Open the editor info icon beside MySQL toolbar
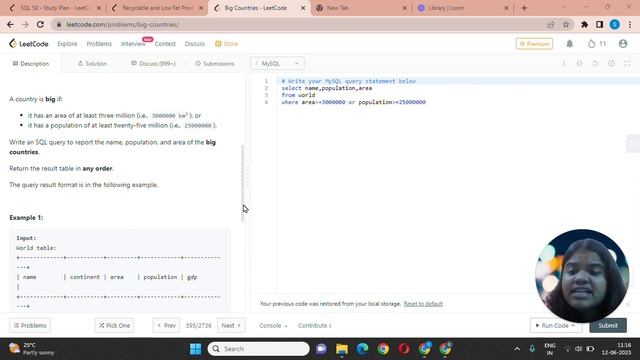Viewport: 640px width, 360px height. (x=564, y=64)
